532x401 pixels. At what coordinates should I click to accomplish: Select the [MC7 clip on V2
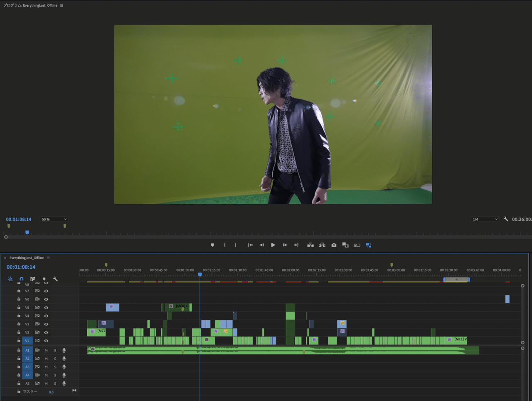pos(96,332)
